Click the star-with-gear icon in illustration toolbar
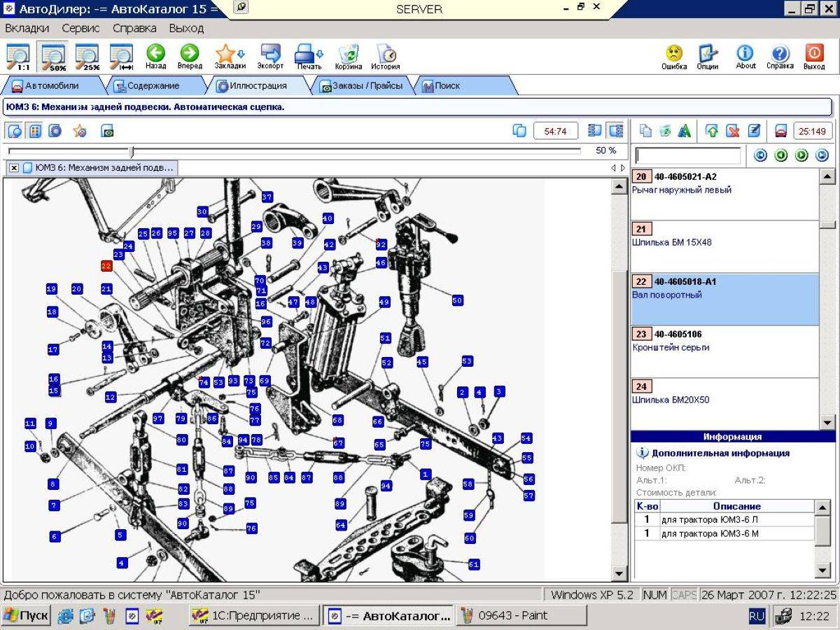 pyautogui.click(x=80, y=131)
